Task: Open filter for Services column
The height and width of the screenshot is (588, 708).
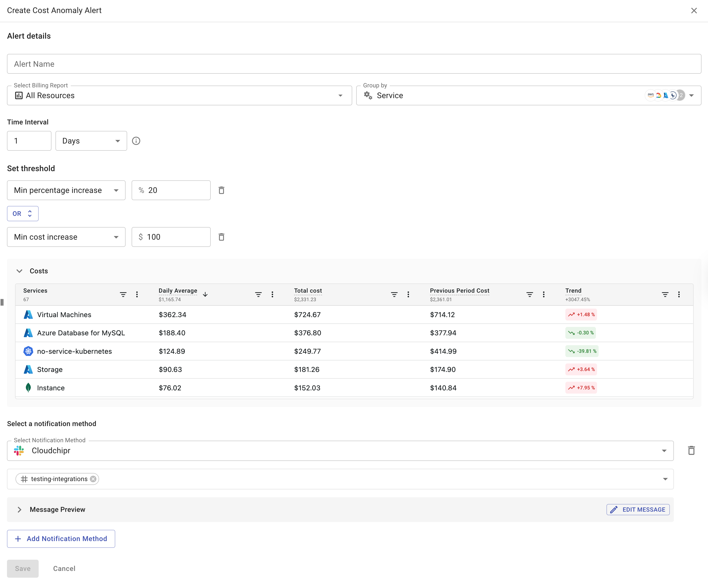Action: [123, 294]
